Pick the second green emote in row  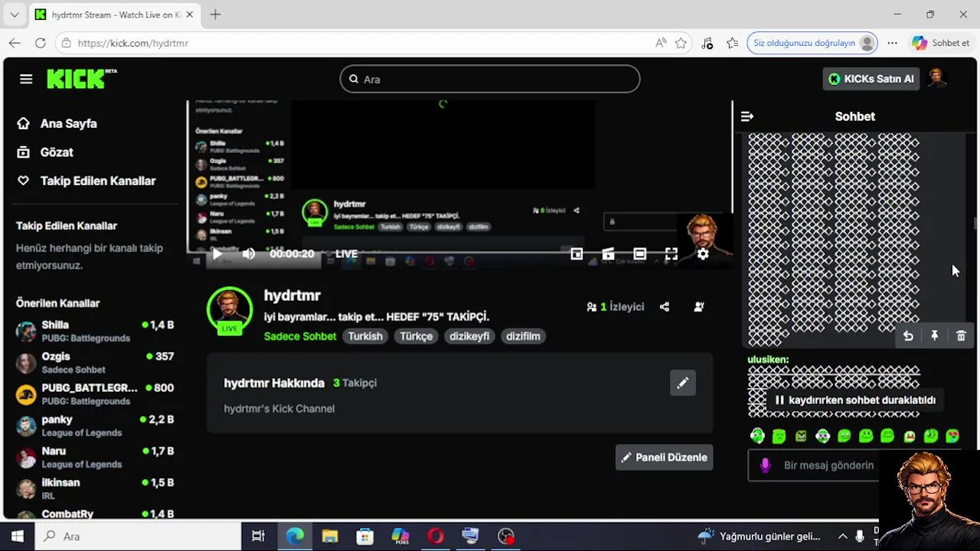click(x=779, y=436)
